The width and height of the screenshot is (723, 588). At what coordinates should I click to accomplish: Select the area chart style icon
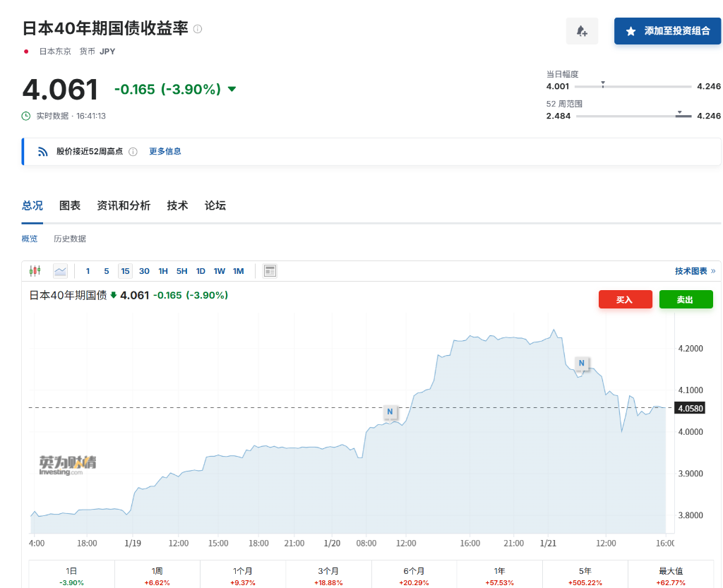click(60, 270)
